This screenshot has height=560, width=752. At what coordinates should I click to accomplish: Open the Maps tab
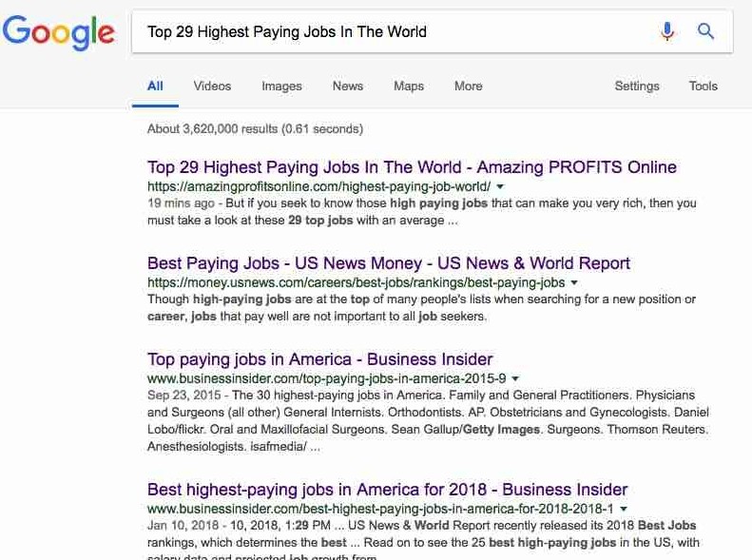[x=409, y=87]
